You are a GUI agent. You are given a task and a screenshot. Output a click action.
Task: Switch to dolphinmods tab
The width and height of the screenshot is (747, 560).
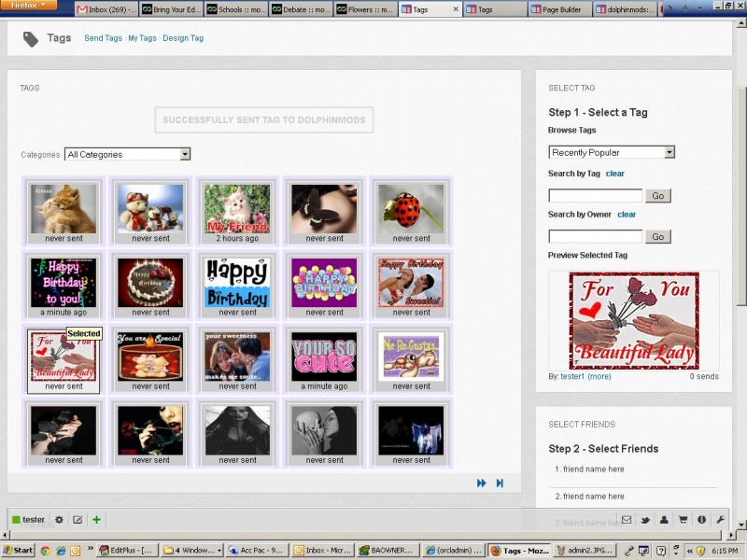(x=626, y=9)
